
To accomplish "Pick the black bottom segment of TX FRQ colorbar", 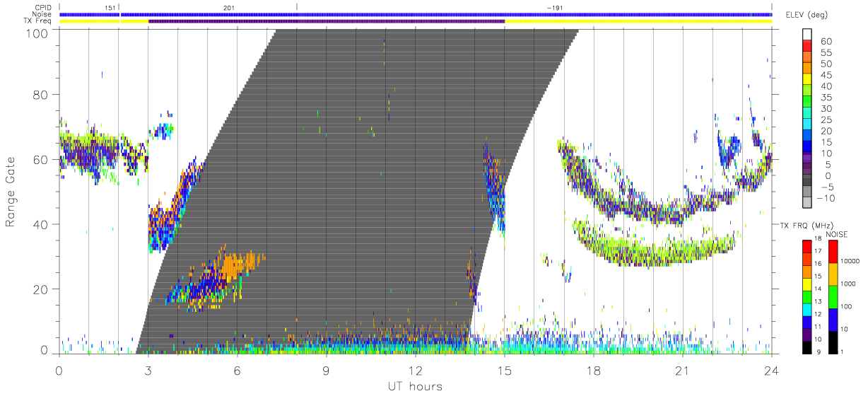I will (x=807, y=346).
